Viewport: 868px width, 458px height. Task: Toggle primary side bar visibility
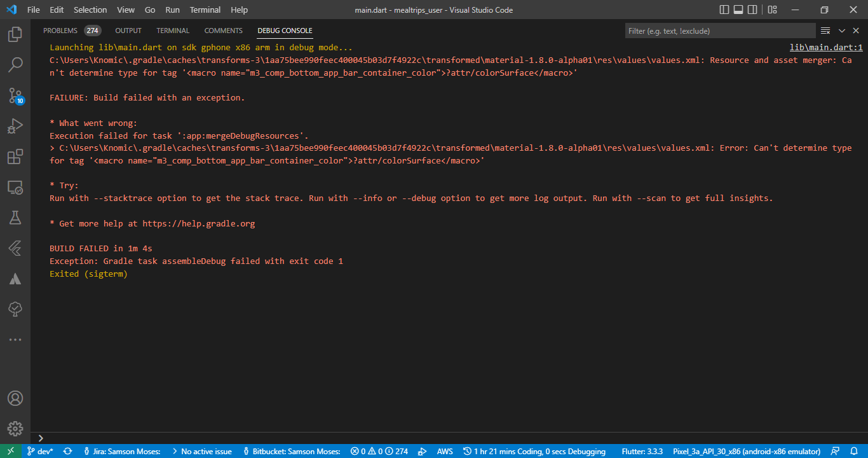[724, 10]
